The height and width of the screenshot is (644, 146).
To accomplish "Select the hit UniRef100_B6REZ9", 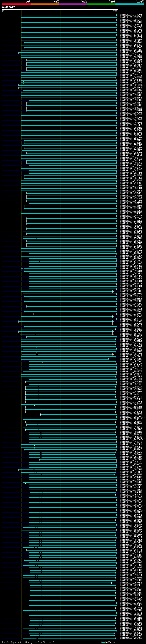I will pyautogui.click(x=131, y=53).
